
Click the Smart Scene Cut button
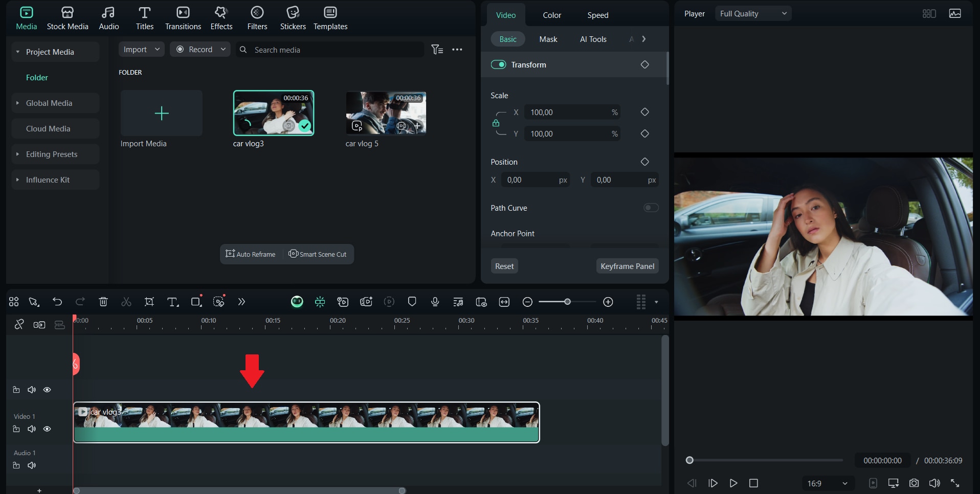318,254
